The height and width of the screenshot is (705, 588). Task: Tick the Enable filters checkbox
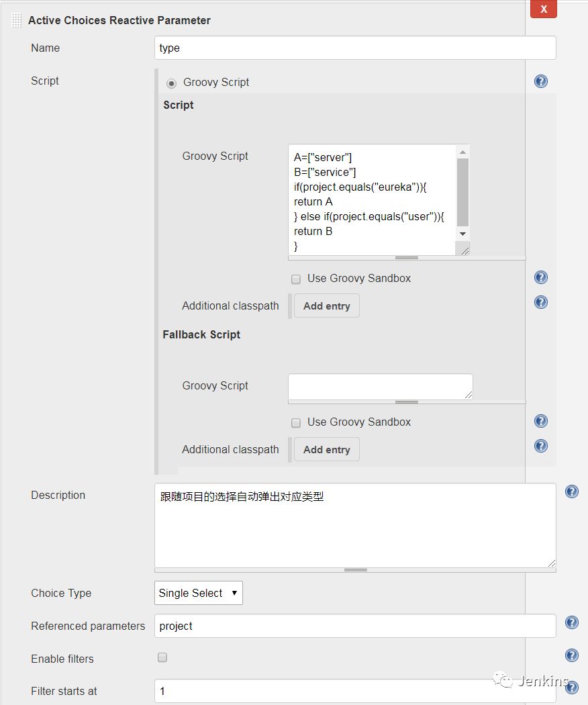click(x=162, y=658)
